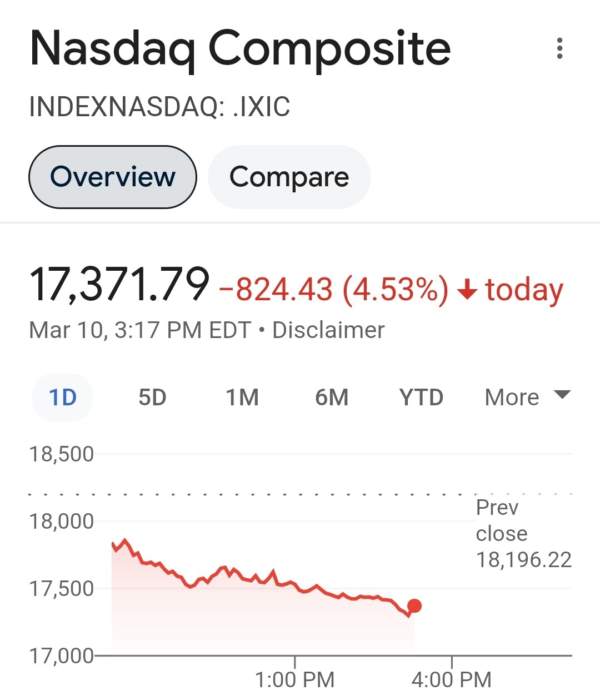
Task: Click the red current-price dot on chart
Action: click(x=414, y=606)
